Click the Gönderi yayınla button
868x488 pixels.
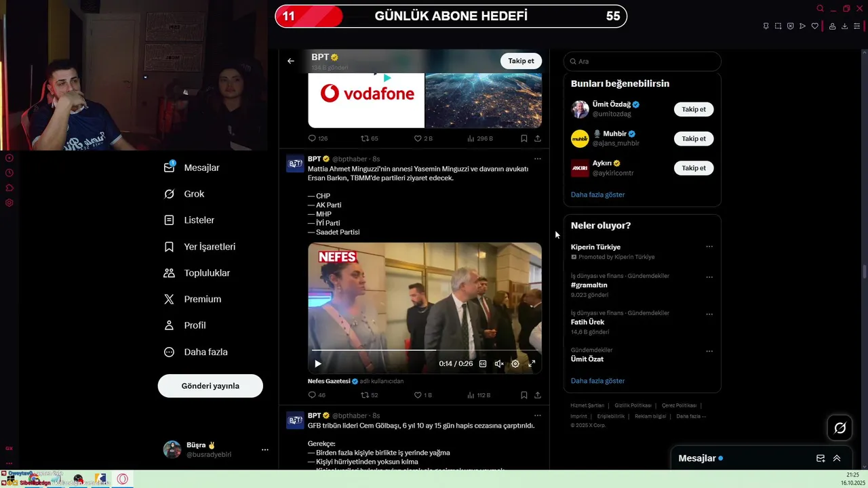tap(210, 386)
